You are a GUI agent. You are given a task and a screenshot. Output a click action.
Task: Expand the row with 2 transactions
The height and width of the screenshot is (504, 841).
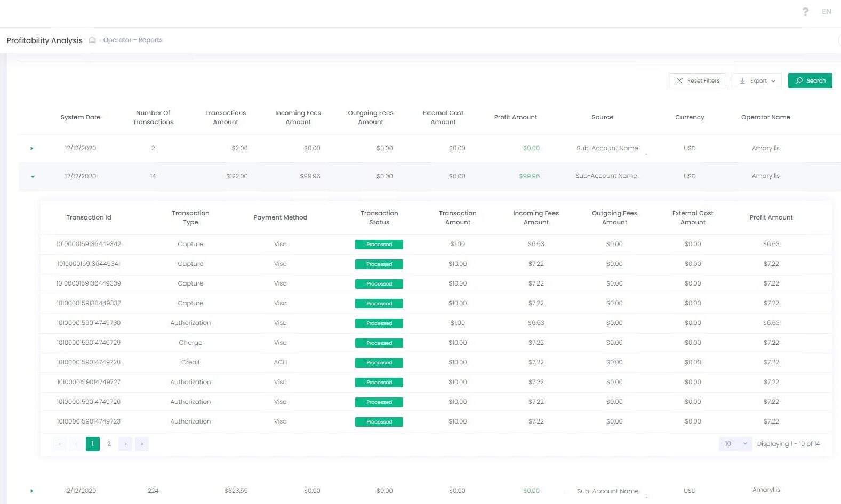click(32, 148)
